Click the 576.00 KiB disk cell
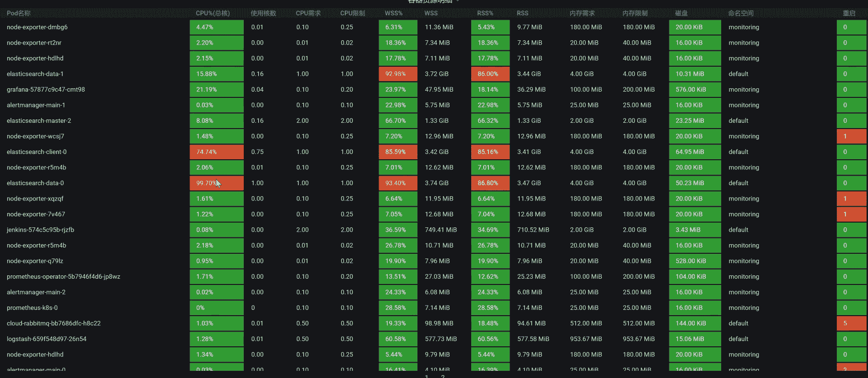The height and width of the screenshot is (378, 868). point(695,90)
